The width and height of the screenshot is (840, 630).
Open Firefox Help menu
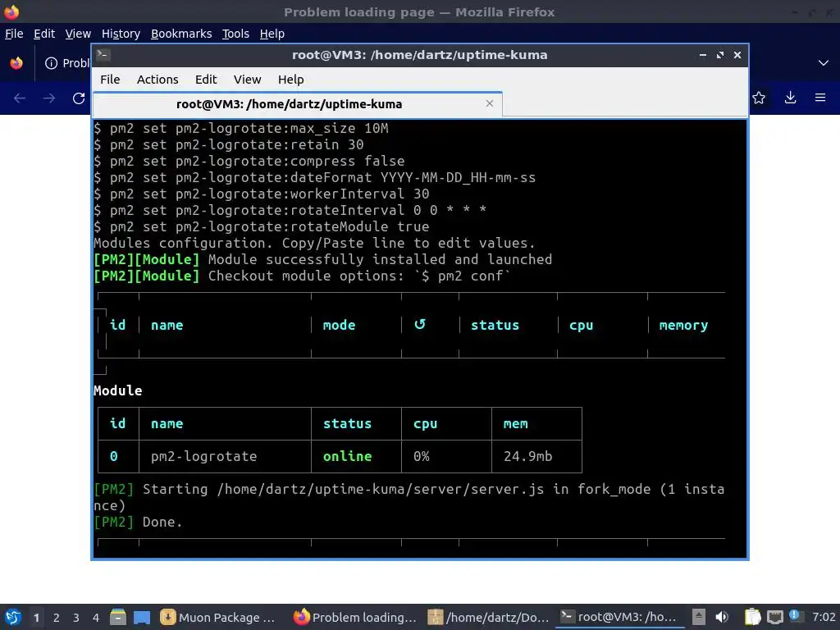point(272,34)
